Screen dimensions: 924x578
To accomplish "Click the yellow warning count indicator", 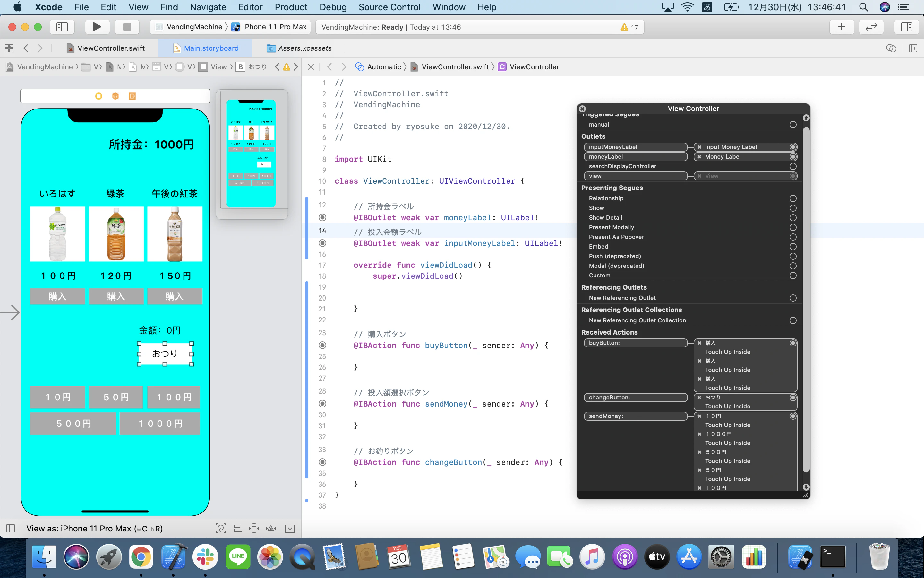I will 629,27.
